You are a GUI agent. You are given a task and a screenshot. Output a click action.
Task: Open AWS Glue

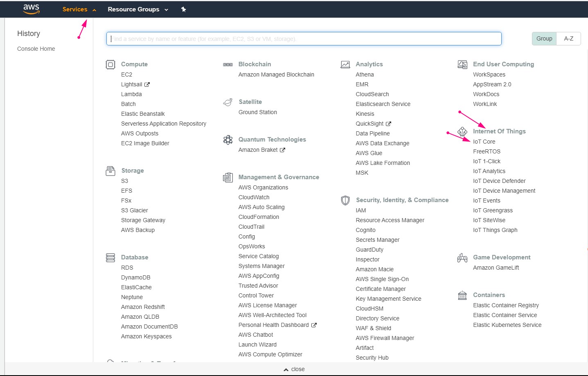369,153
